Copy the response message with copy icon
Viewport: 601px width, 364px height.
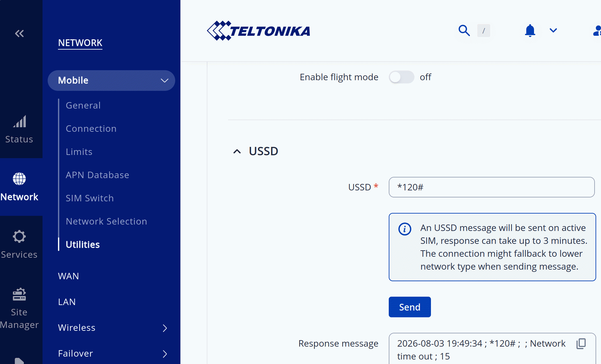(581, 344)
